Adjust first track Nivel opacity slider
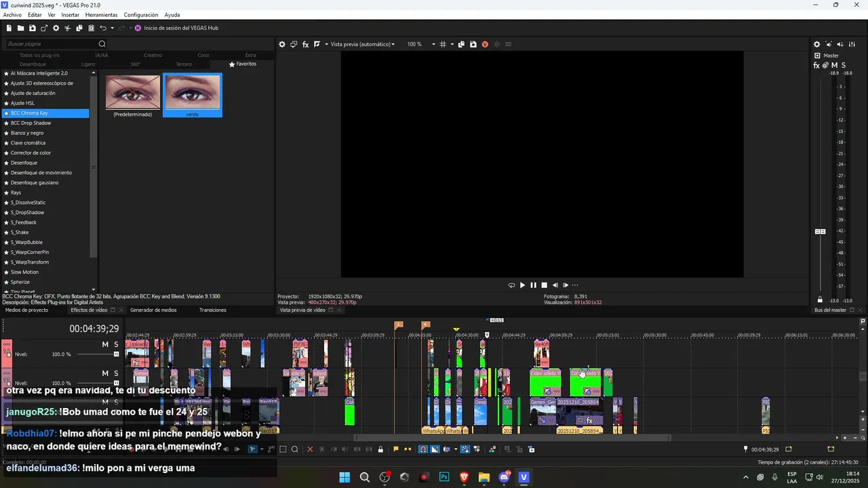 coord(117,354)
